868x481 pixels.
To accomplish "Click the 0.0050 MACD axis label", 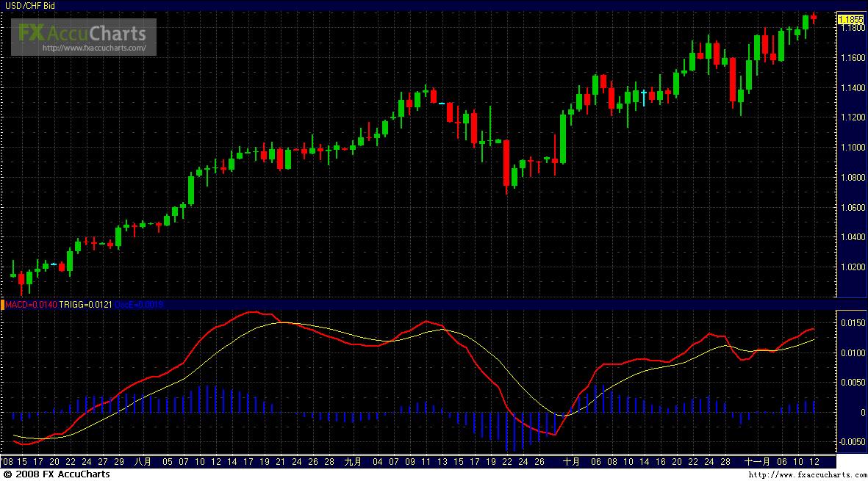I will (x=853, y=382).
